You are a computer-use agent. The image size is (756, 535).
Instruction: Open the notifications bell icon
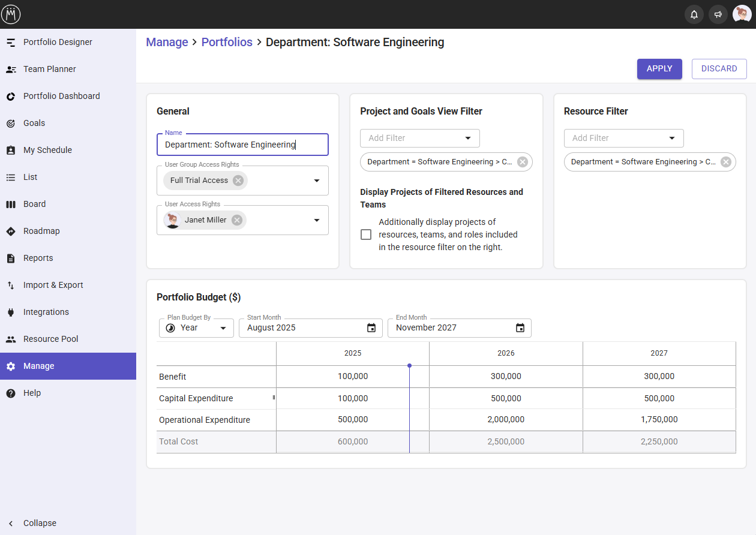(x=694, y=14)
